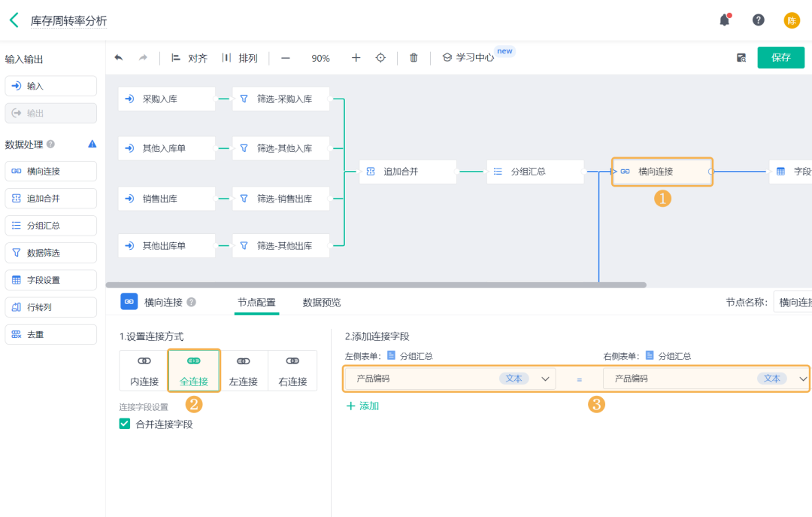Click the undo arrow in toolbar

119,58
